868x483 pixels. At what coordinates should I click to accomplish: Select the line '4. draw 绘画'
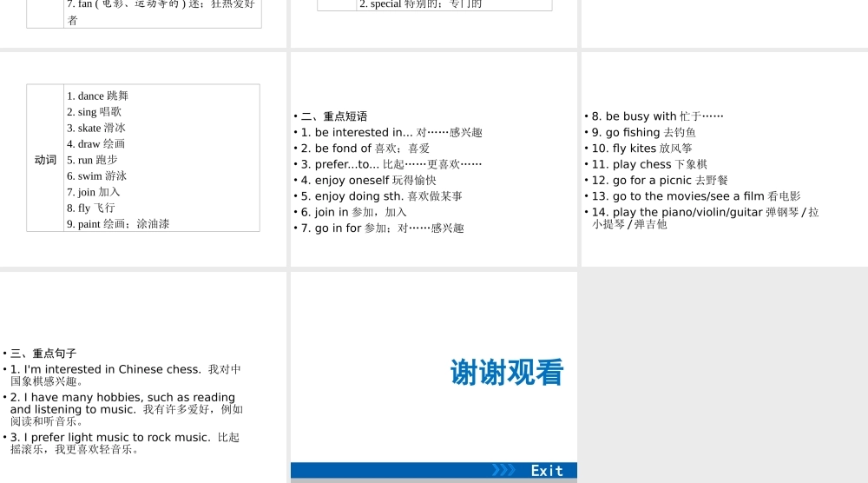click(95, 144)
